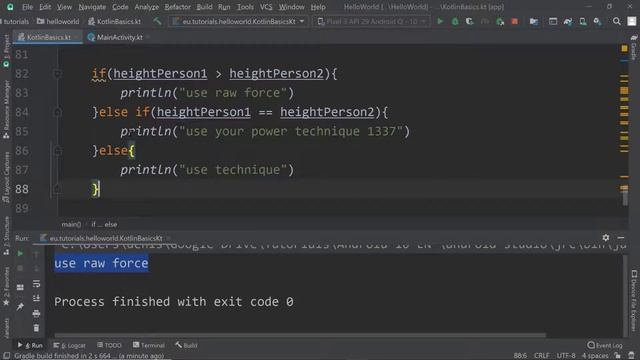Click the Sync Project with Gradle icon
The width and height of the screenshot is (640, 360).
pyautogui.click(x=568, y=21)
